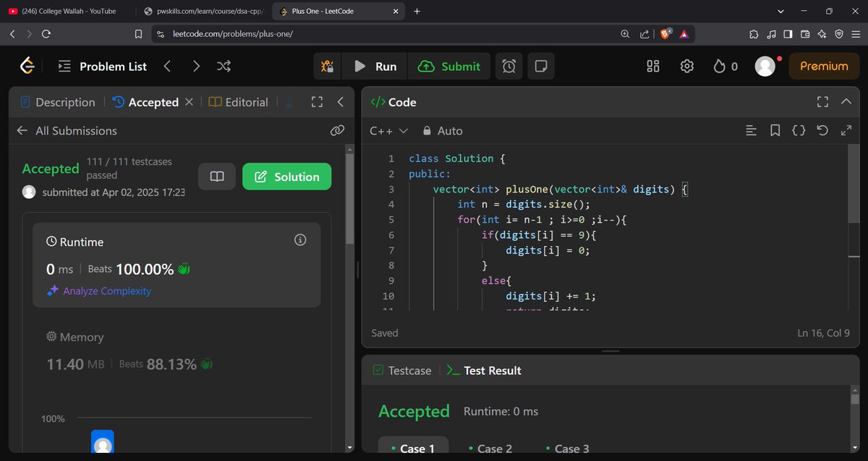Submit the solution
The image size is (868, 461).
click(449, 67)
